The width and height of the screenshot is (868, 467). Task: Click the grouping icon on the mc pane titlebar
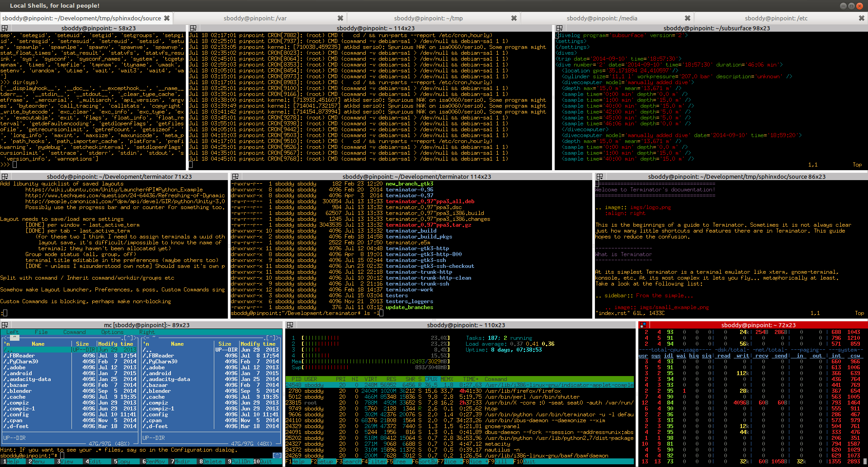[5, 324]
